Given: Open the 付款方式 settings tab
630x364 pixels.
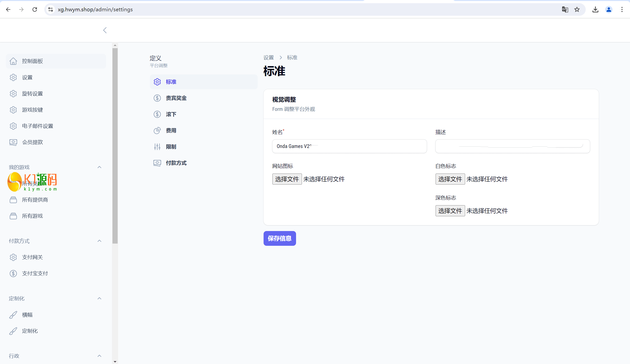Looking at the screenshot, I should pyautogui.click(x=176, y=163).
